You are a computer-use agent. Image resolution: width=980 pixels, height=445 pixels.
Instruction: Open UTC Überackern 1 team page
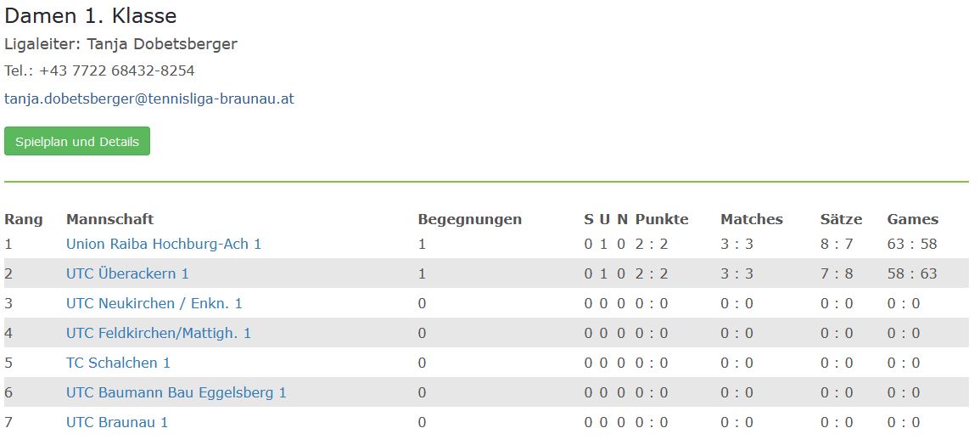tap(127, 273)
